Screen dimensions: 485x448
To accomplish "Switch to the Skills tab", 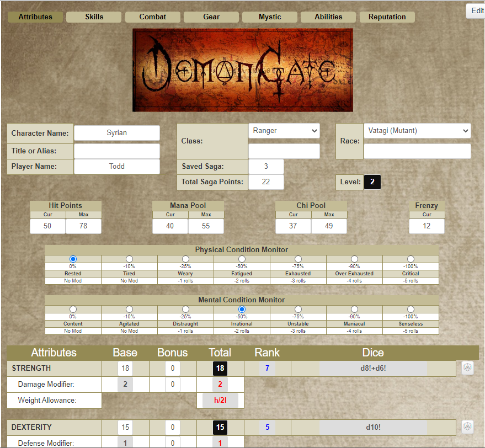I will 94,17.
